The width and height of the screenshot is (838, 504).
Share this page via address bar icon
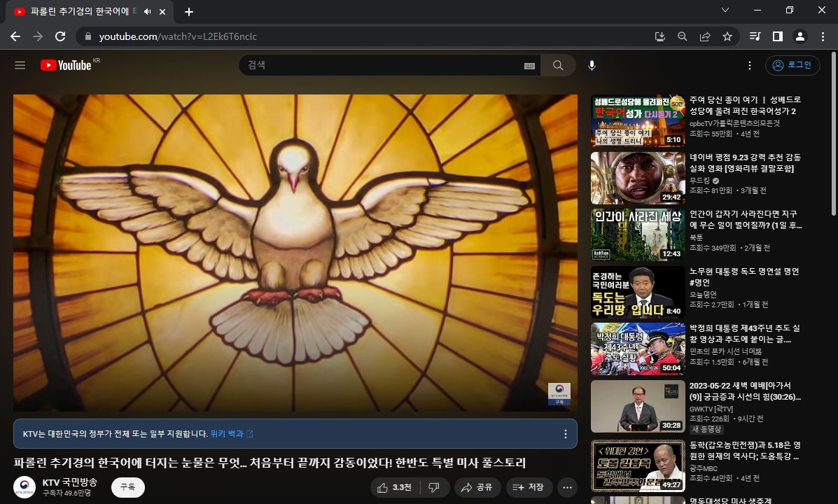705,36
